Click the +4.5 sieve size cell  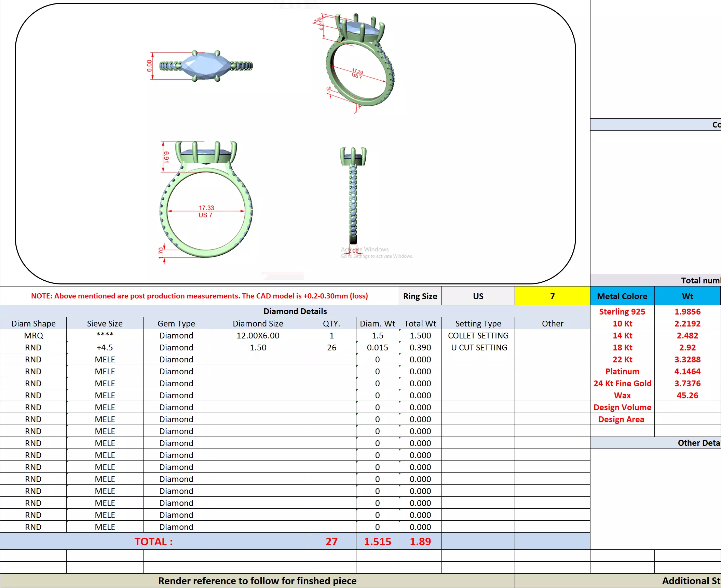(105, 347)
